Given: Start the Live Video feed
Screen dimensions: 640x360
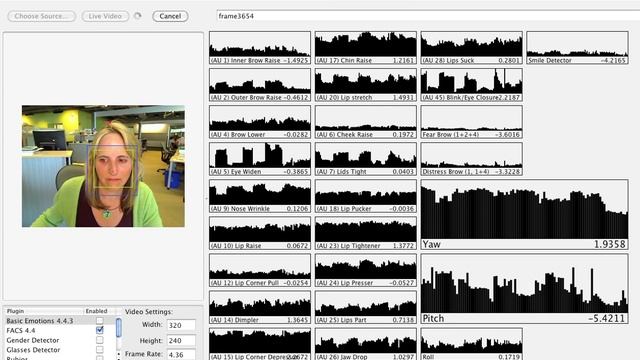Looking at the screenshot, I should (x=105, y=16).
